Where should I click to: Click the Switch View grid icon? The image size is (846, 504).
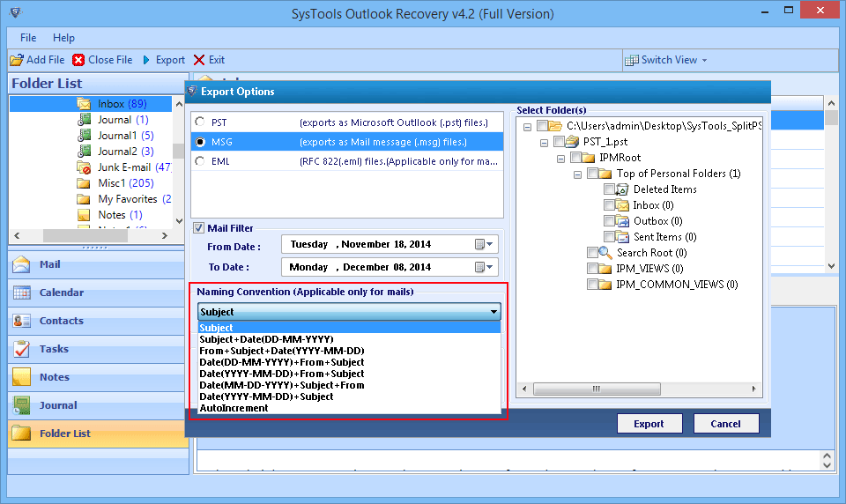pos(631,60)
